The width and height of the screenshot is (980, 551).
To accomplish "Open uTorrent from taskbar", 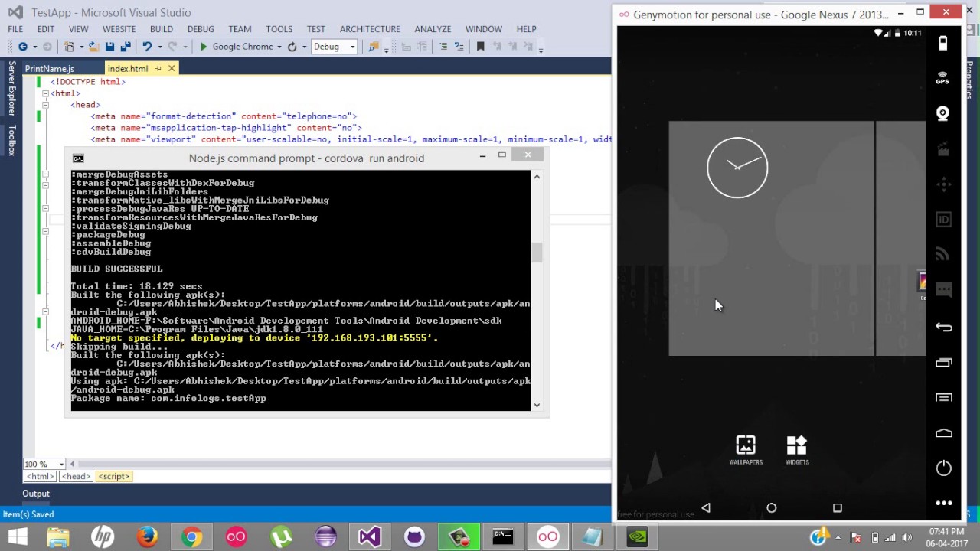I will pyautogui.click(x=281, y=536).
